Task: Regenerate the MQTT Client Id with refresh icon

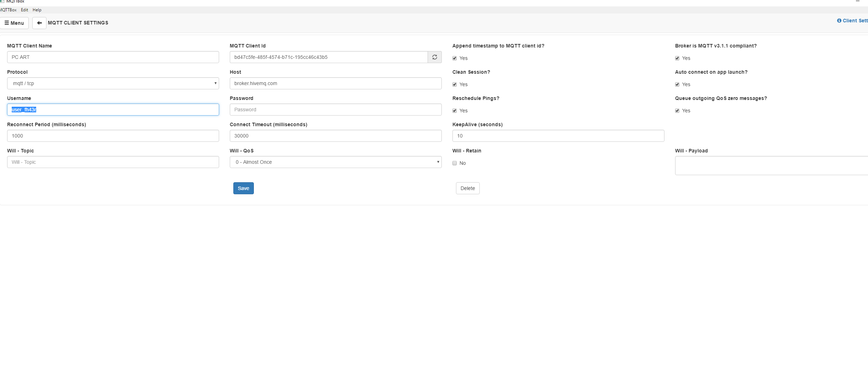Action: (x=434, y=57)
